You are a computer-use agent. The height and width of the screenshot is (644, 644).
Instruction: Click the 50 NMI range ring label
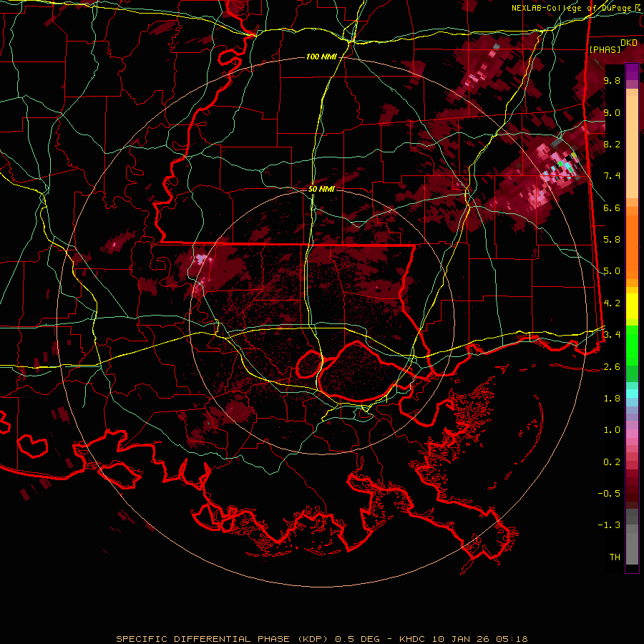(321, 189)
